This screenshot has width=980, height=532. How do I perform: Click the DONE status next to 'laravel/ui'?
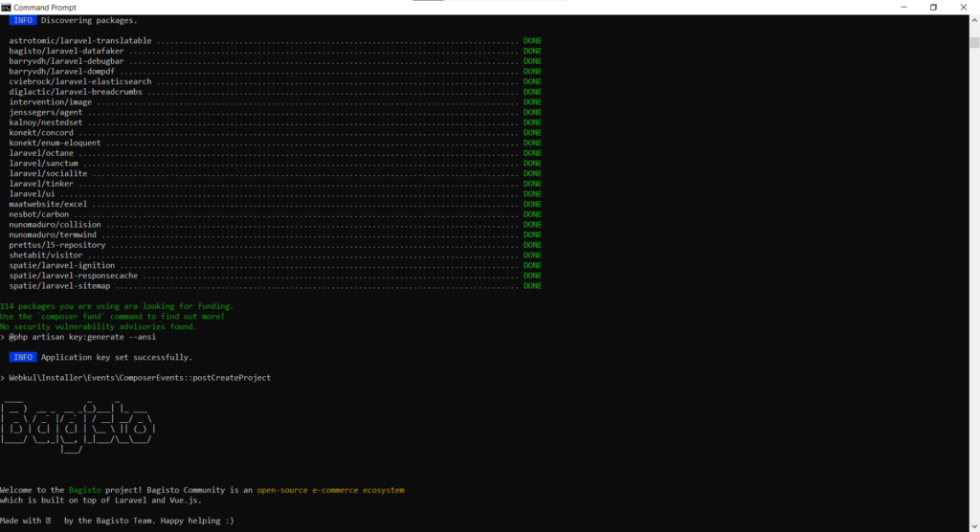pos(532,194)
